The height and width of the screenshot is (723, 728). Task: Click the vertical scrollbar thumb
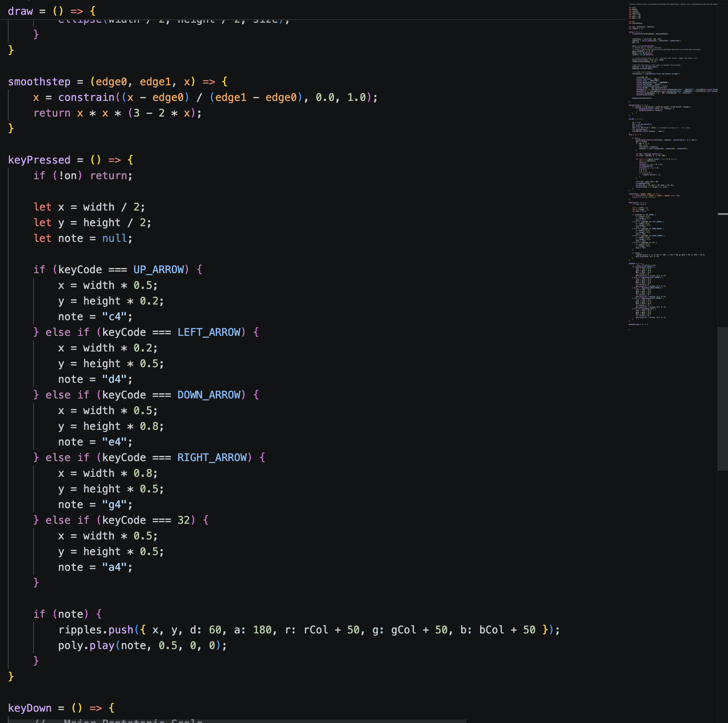(x=722, y=398)
